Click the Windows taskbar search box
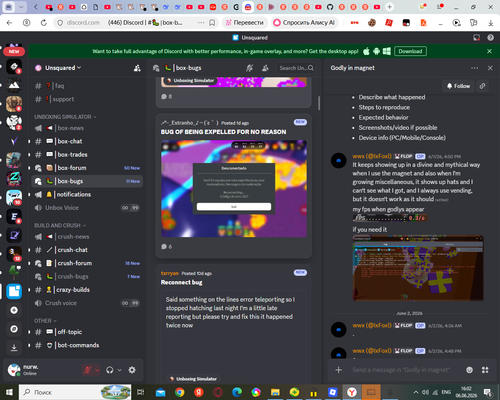Image resolution: width=500 pixels, height=400 pixels. point(75,392)
